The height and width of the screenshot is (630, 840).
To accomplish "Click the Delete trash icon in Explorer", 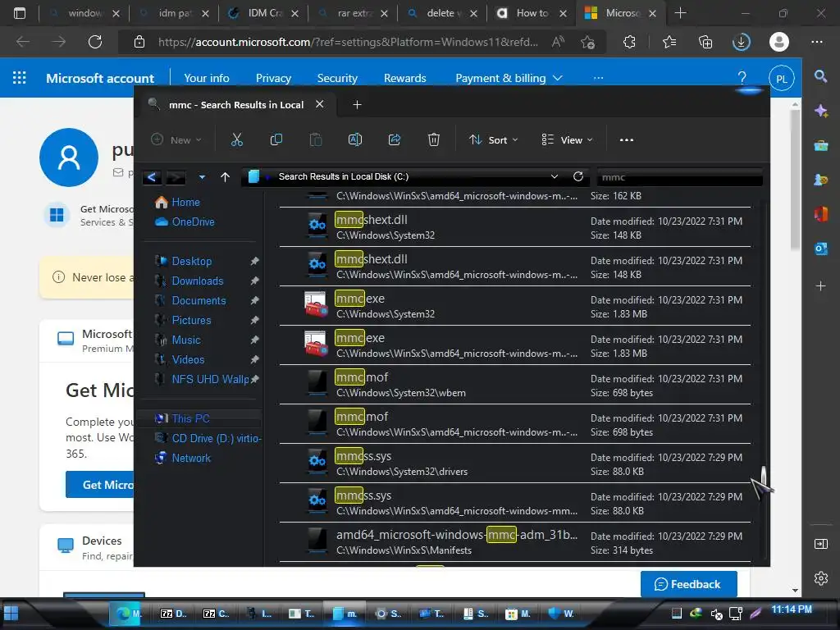I will point(433,139).
